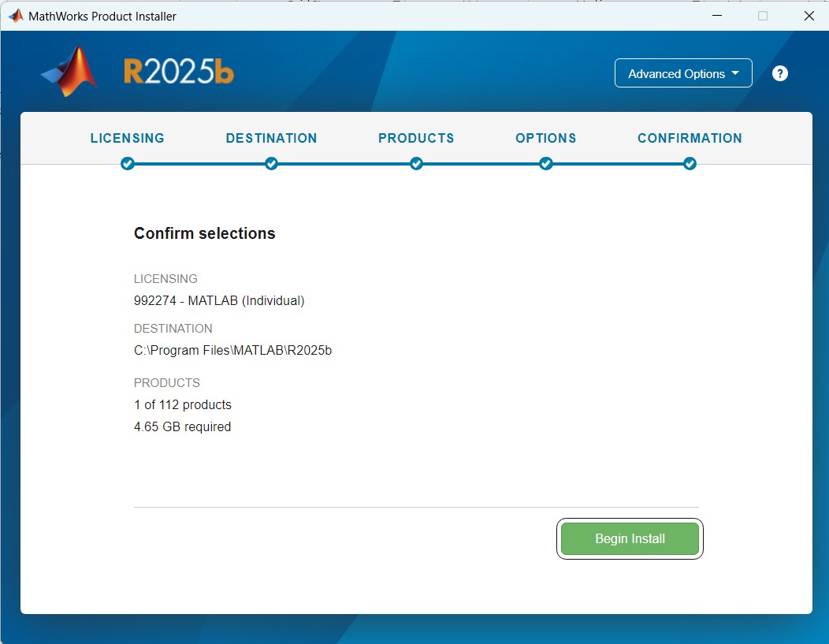Click the checkmark circle under Confirmation
The width and height of the screenshot is (829, 644).
click(x=690, y=164)
